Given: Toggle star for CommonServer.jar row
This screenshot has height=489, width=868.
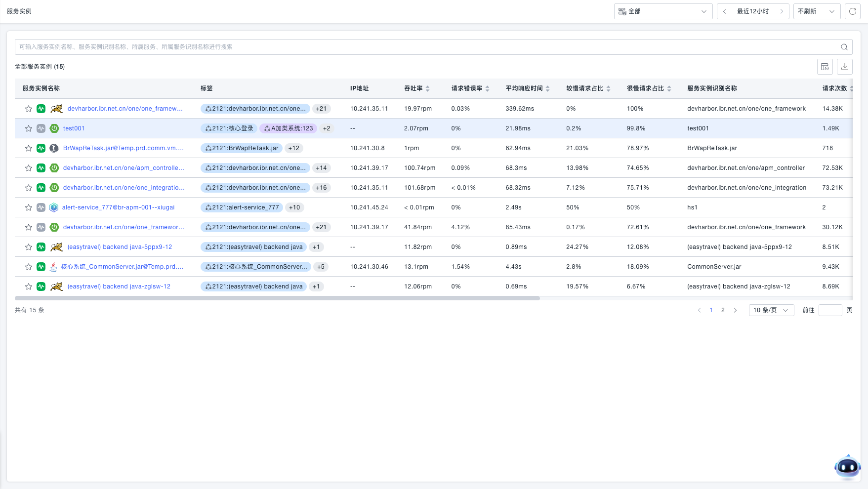Looking at the screenshot, I should click(29, 267).
